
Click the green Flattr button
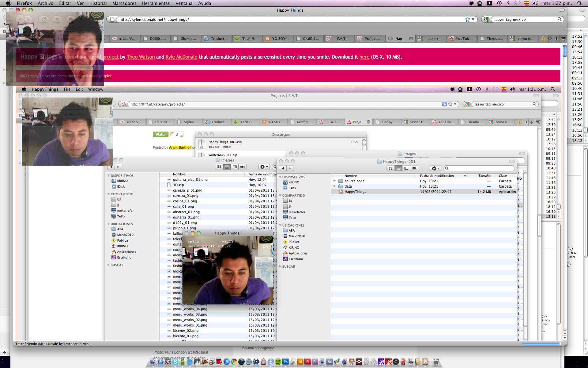(x=160, y=134)
